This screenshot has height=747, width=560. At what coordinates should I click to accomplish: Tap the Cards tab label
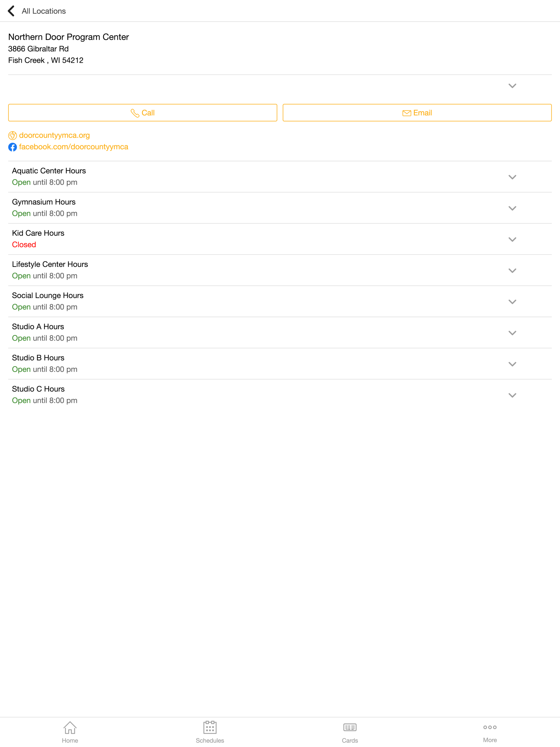[350, 740]
